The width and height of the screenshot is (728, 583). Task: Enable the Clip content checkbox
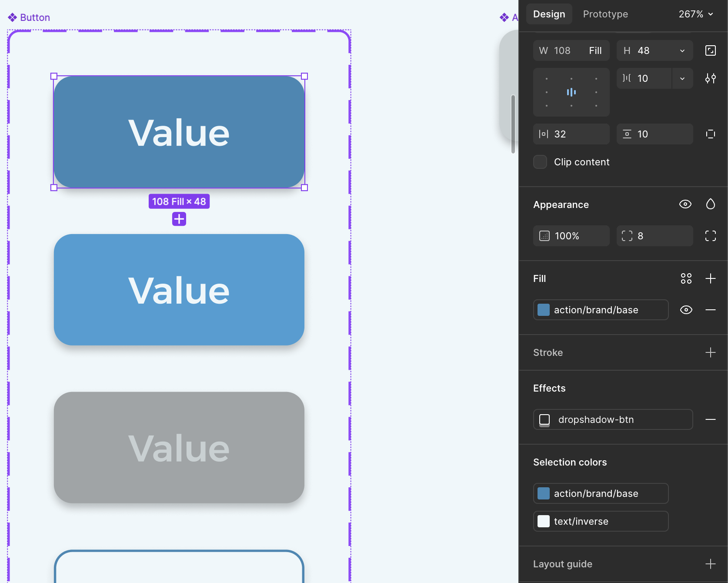click(x=540, y=162)
